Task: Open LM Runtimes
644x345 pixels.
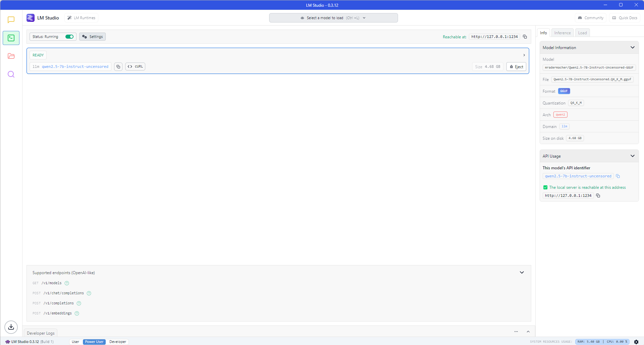Action: point(81,18)
